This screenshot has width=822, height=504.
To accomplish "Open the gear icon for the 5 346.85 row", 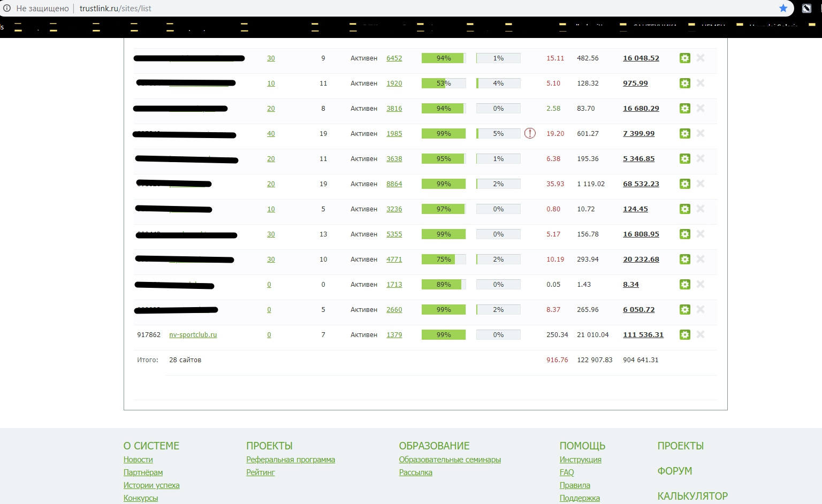I will (684, 158).
